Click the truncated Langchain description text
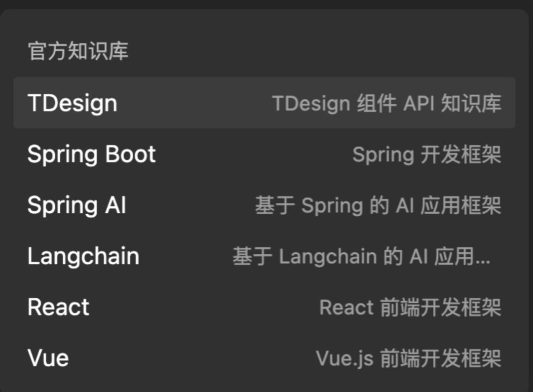This screenshot has height=392, width=533. coord(361,256)
